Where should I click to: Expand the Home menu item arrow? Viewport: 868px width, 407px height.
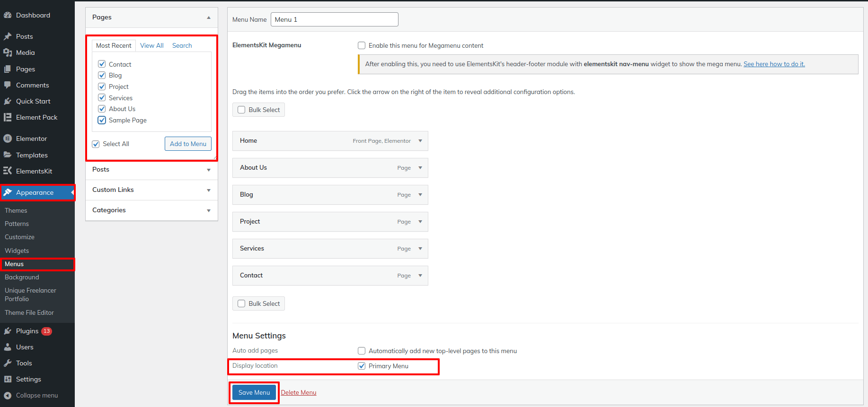[420, 141]
